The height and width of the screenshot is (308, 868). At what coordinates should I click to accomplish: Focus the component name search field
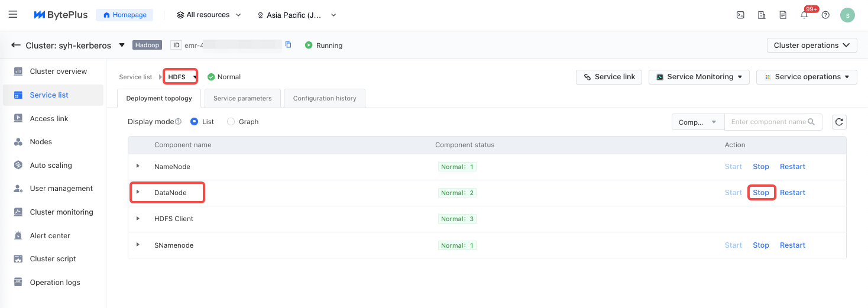(x=768, y=122)
